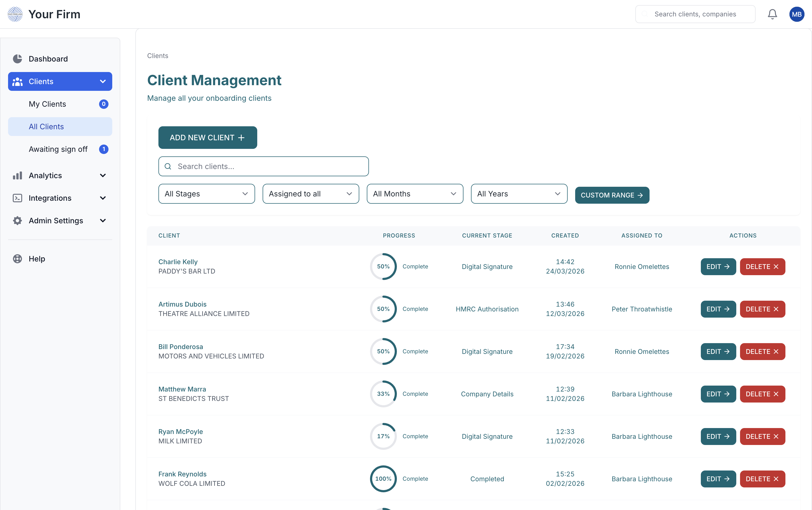Open the All Stages dropdown

point(206,194)
